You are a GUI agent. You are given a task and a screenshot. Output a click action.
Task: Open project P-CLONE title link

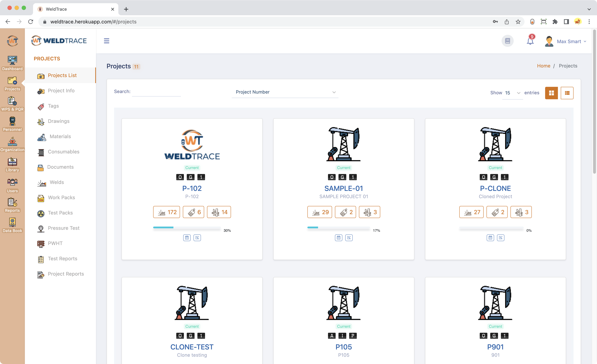(x=495, y=188)
